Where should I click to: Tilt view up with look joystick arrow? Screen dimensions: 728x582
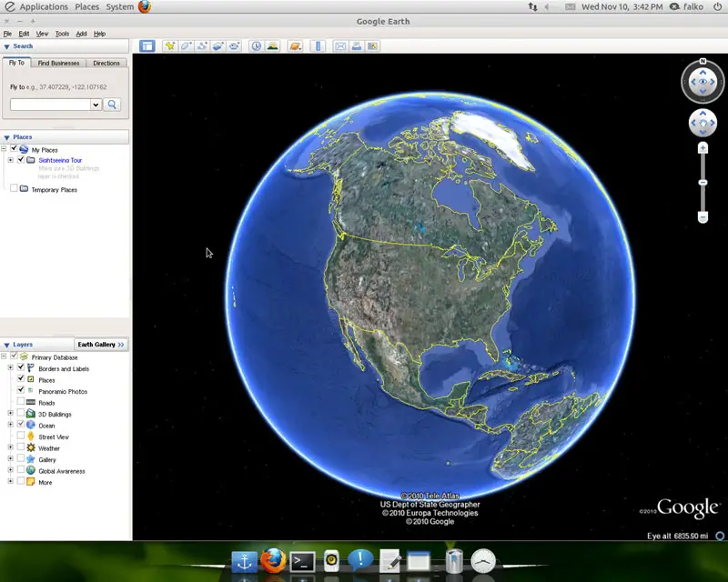pos(703,73)
